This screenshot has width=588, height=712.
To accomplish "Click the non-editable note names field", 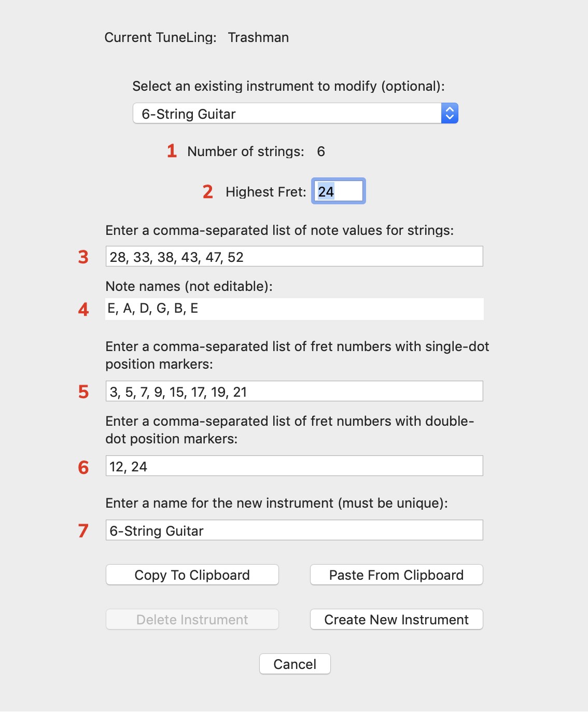I will [x=294, y=309].
